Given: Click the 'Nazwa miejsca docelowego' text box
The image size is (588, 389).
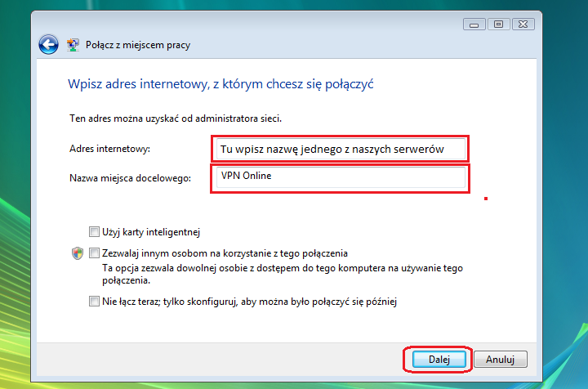Looking at the screenshot, I should pyautogui.click(x=341, y=177).
